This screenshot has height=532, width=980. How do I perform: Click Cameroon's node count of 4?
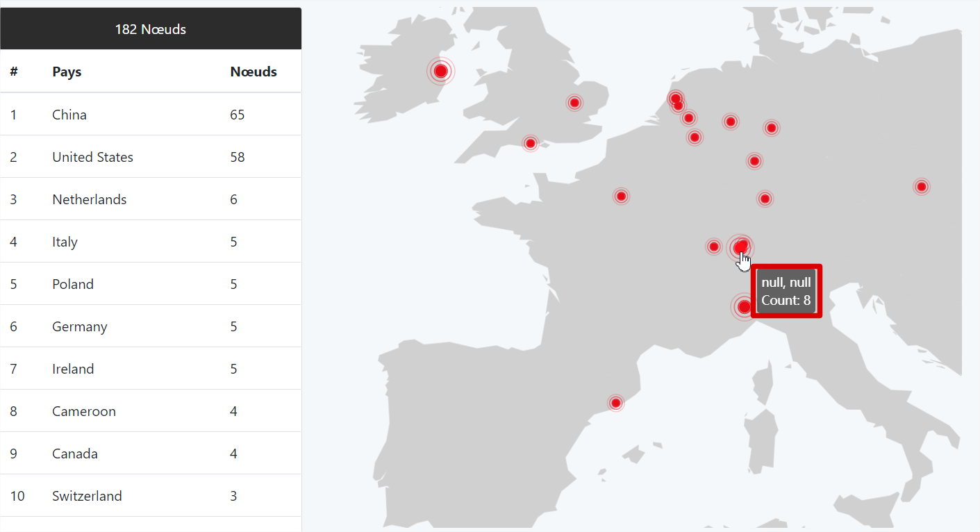click(233, 411)
